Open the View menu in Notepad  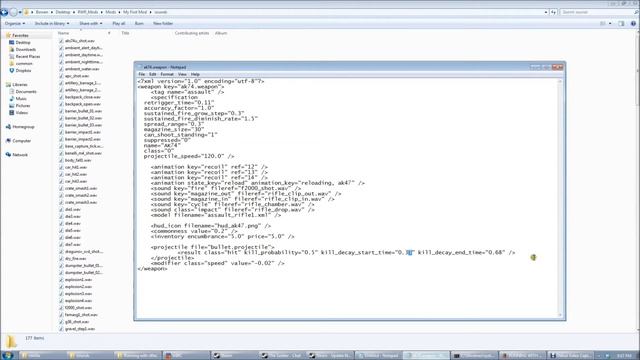182,74
